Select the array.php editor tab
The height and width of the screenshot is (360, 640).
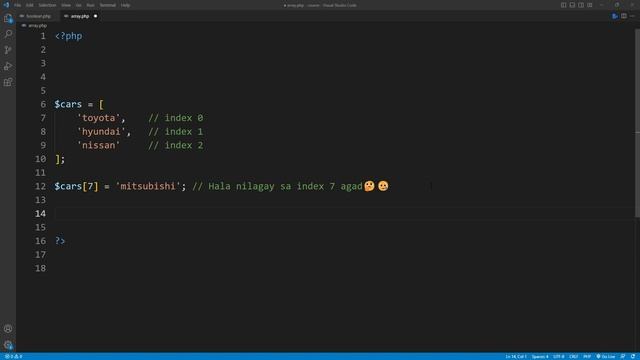(80, 16)
